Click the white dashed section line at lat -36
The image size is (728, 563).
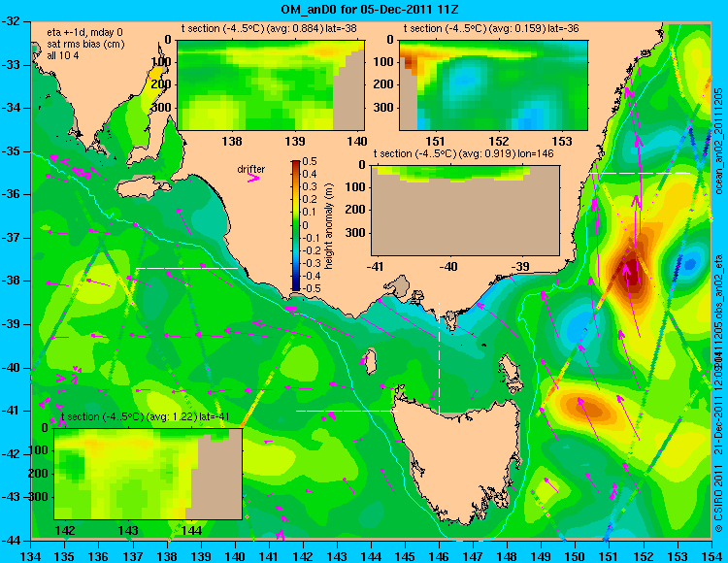[641, 173]
